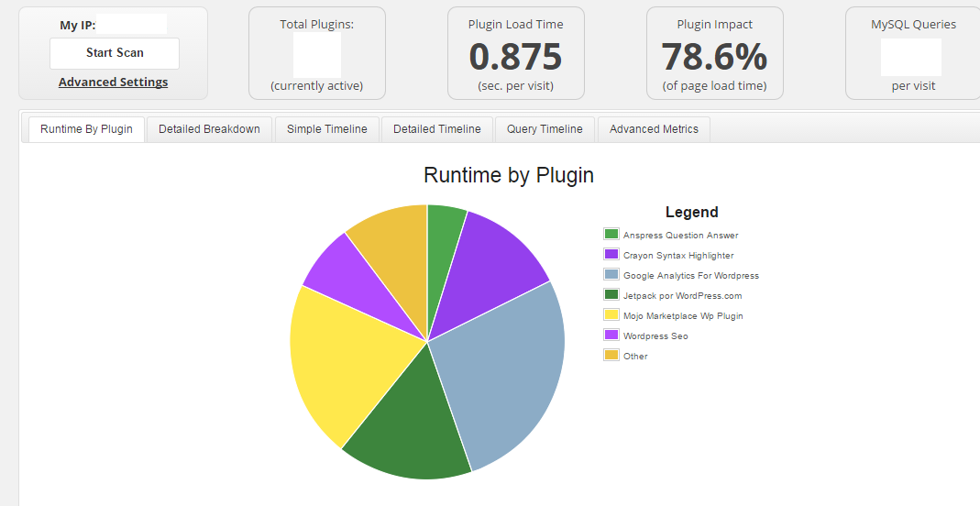Go to the Detailed Timeline tab
This screenshot has width=980, height=506.
coord(436,129)
